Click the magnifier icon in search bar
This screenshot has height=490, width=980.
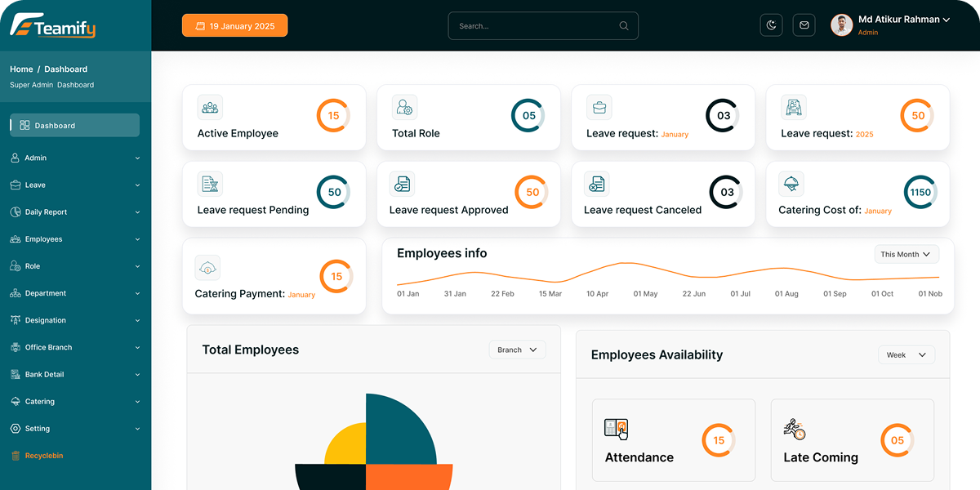(x=624, y=26)
